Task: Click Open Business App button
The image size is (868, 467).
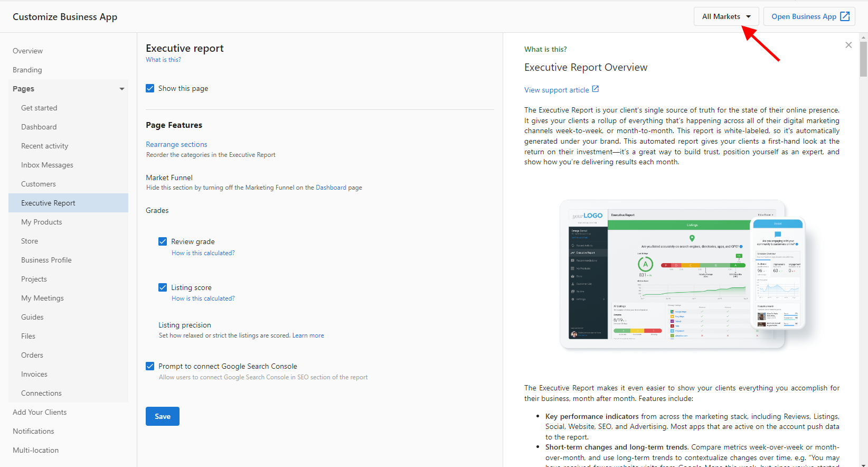Action: pos(809,16)
